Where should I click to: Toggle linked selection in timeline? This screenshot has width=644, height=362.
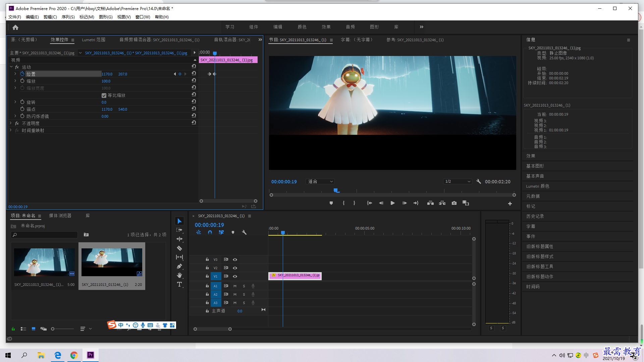tap(221, 232)
